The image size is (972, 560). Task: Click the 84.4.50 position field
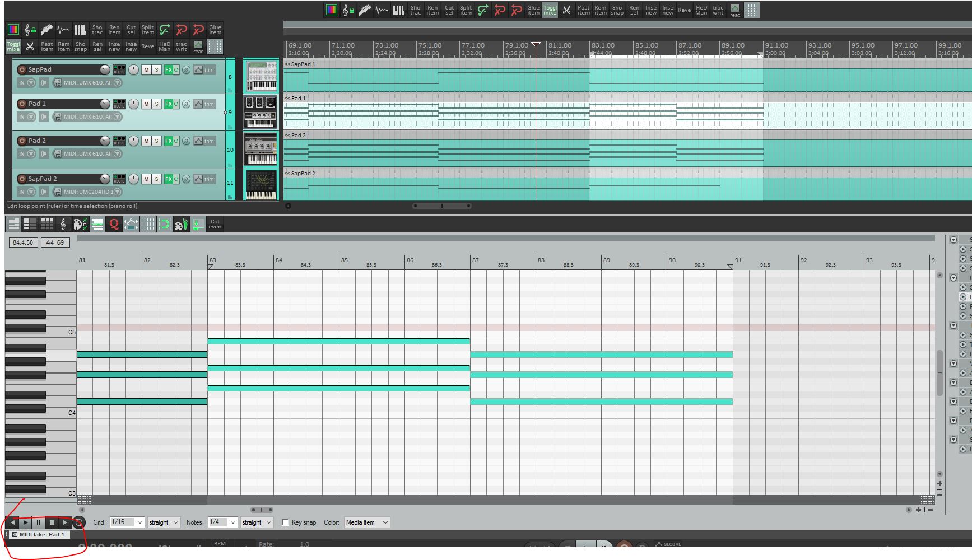[23, 242]
